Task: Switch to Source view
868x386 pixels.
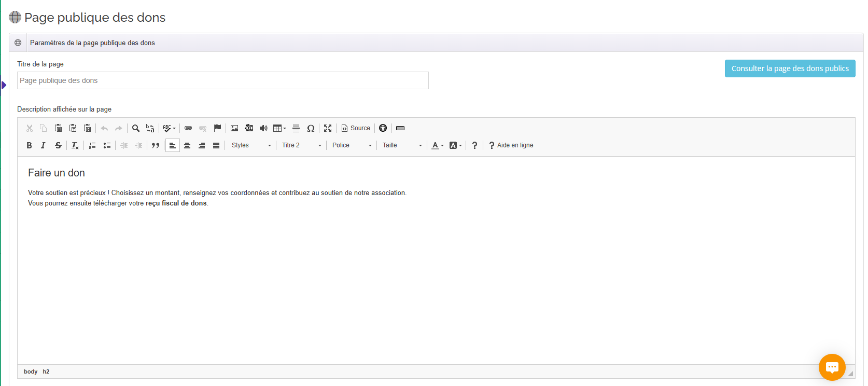Action: (356, 128)
